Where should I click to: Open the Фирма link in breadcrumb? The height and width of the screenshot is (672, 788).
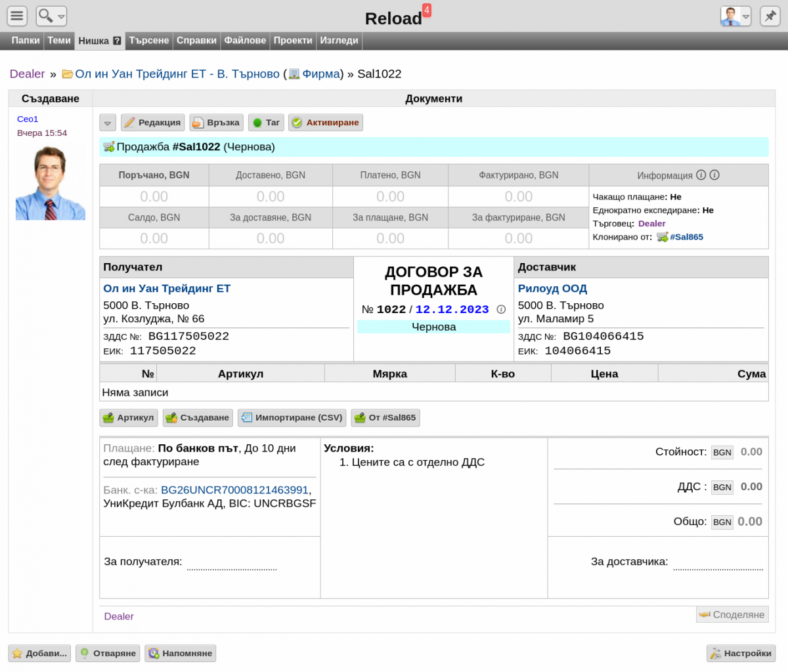point(321,74)
